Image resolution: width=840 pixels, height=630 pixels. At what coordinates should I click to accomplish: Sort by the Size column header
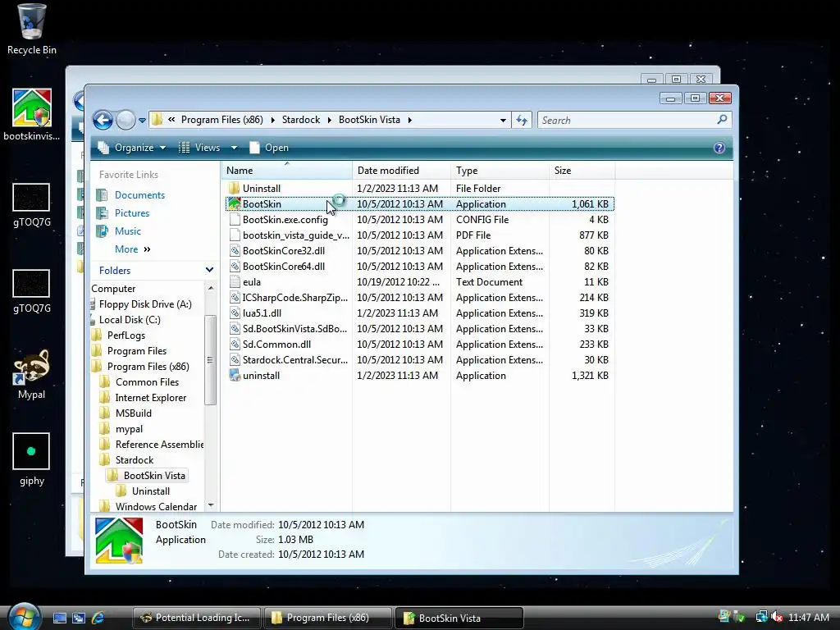(x=582, y=171)
